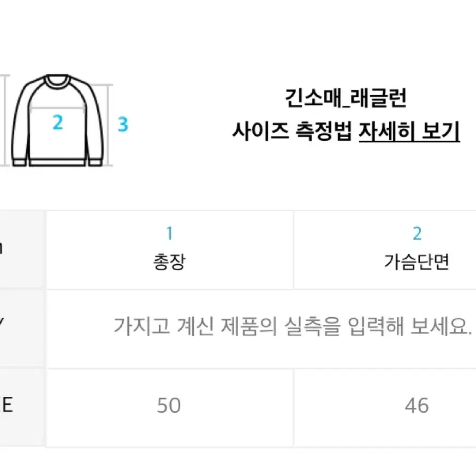Click the 가지고 계신 제품의 실측을 입력해 보세요 field
476x476 pixels.
[x=261, y=329]
